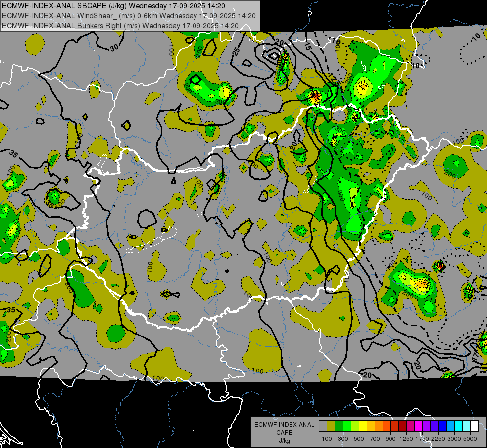
Task: Click the legend label 3000
Action: pos(454,439)
